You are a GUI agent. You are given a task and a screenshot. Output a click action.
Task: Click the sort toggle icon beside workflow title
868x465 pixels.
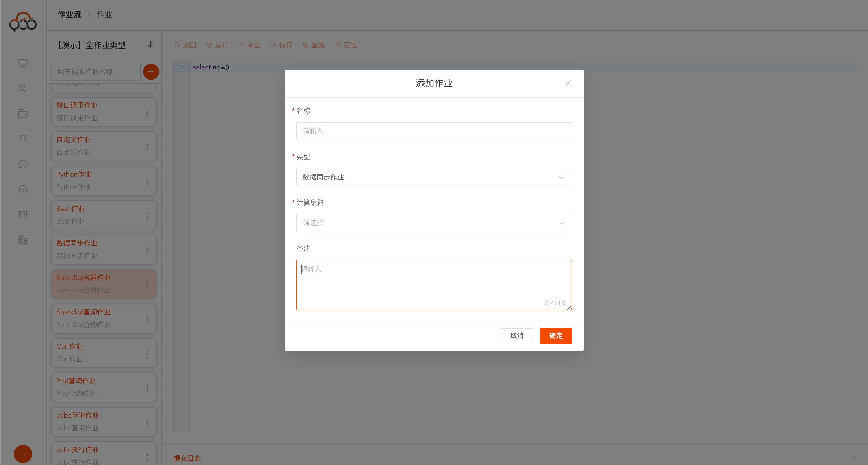point(151,44)
